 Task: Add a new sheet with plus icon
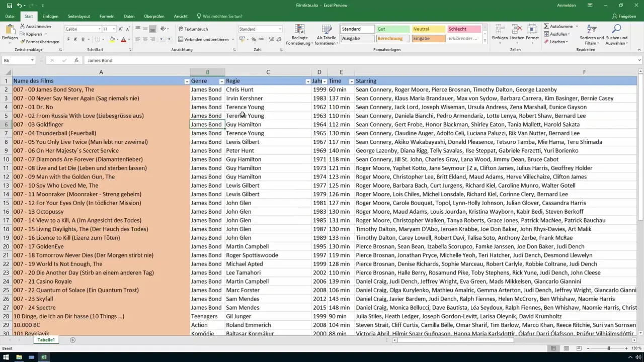coord(72,340)
